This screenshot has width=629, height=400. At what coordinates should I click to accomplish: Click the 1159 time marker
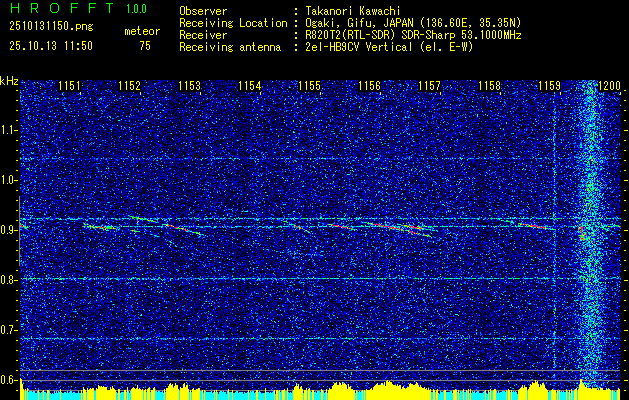point(550,85)
